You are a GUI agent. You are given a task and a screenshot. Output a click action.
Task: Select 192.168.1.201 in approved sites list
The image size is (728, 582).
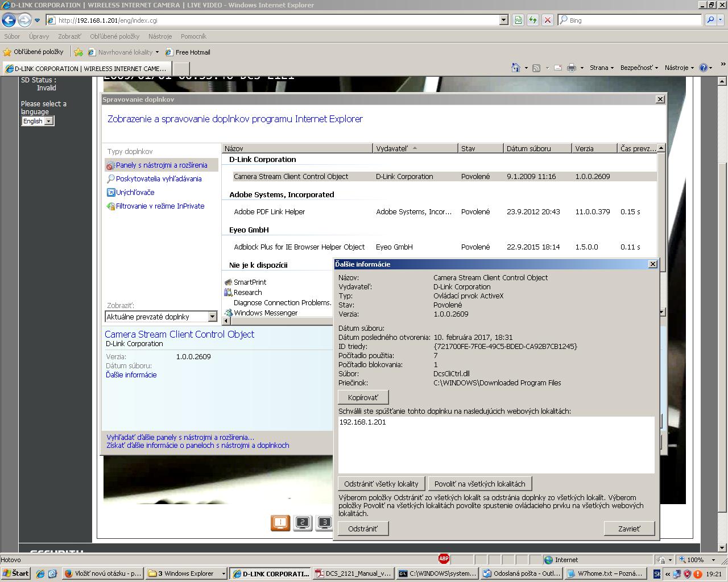click(x=363, y=422)
